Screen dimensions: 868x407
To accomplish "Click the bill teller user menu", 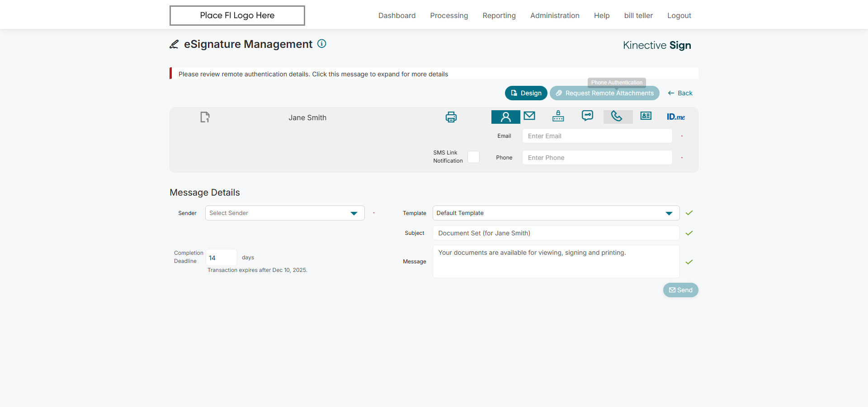I will pos(638,15).
